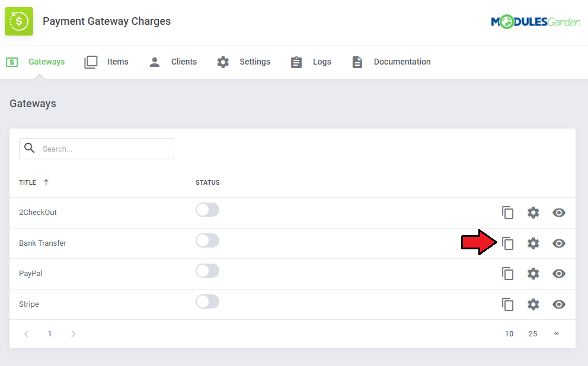Image resolution: width=588 pixels, height=366 pixels.
Task: Open Bank Transfer gateway settings gear
Action: click(x=533, y=243)
